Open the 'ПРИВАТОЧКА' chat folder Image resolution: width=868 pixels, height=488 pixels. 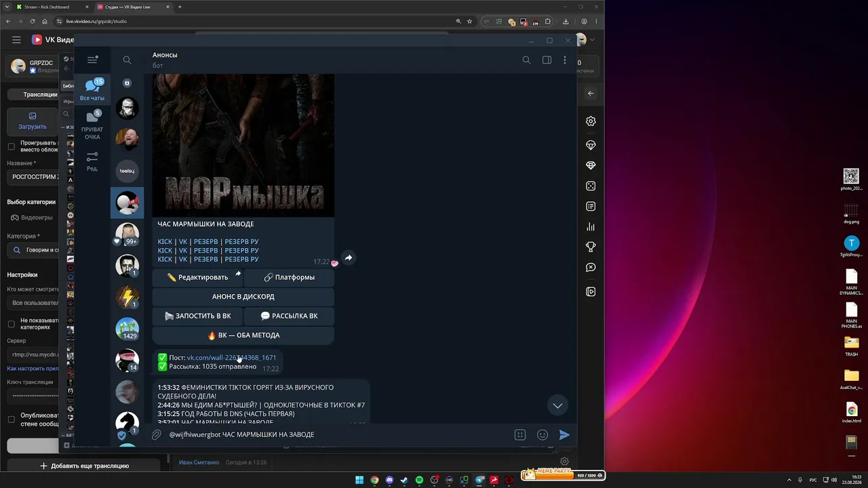point(92,124)
